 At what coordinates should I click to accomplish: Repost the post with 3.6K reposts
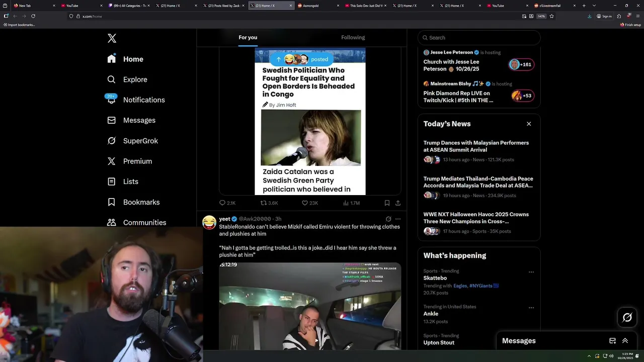click(x=269, y=203)
